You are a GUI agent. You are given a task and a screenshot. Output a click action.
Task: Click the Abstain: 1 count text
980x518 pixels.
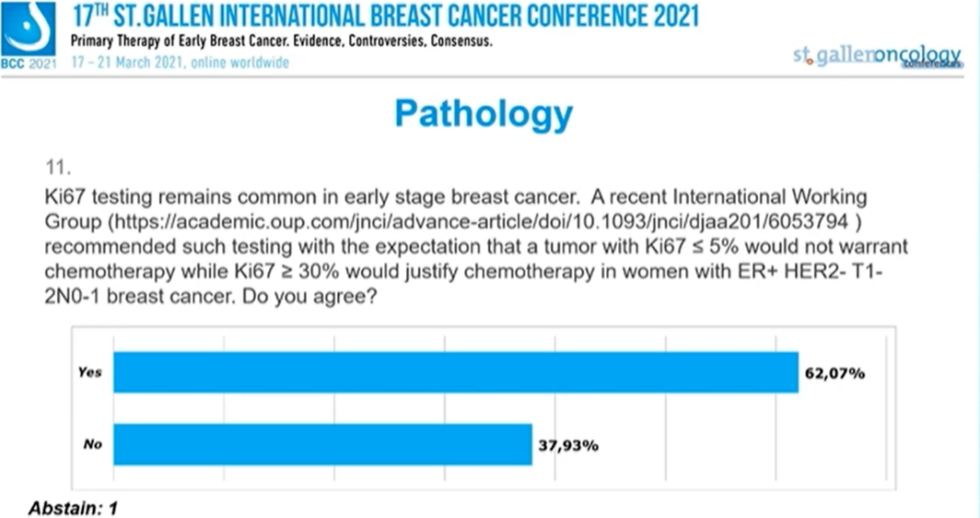[73, 507]
